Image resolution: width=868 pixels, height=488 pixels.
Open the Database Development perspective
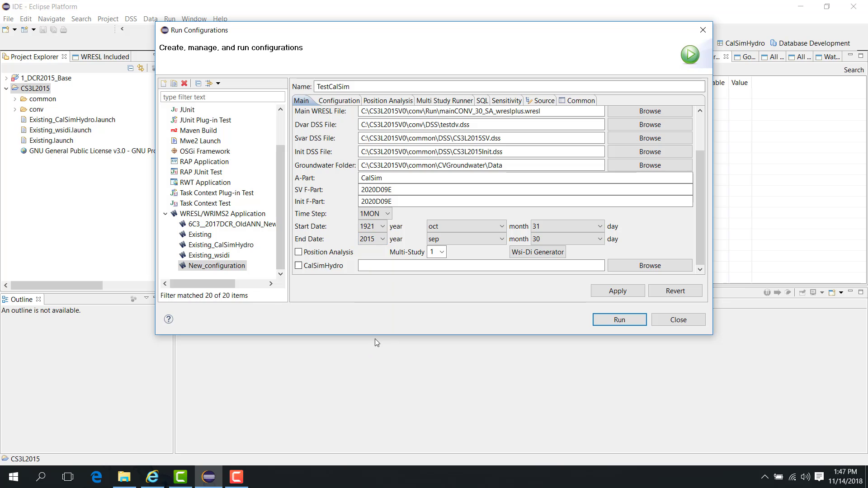click(x=810, y=43)
